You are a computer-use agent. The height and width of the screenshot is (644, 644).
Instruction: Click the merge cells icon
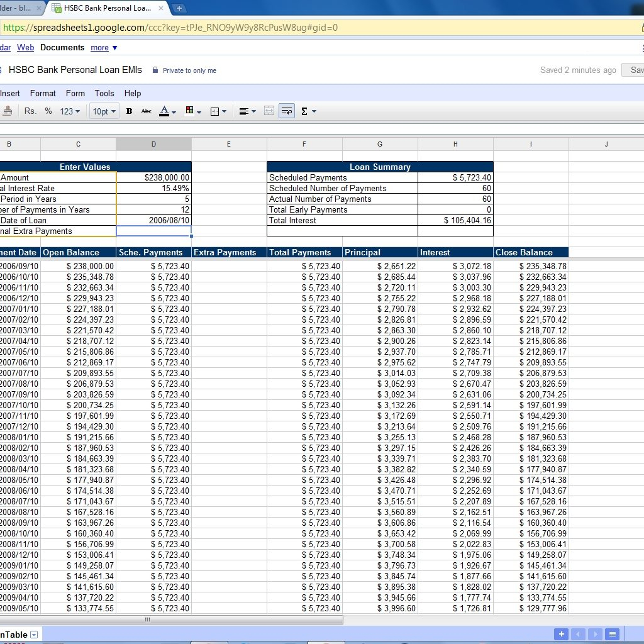pyautogui.click(x=269, y=111)
